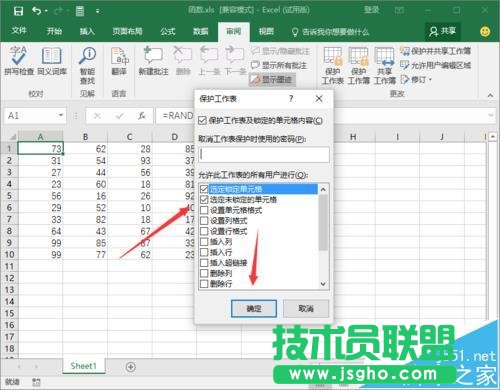Enable 设置行格式 checkbox
This screenshot has height=390, width=500.
pos(204,231)
